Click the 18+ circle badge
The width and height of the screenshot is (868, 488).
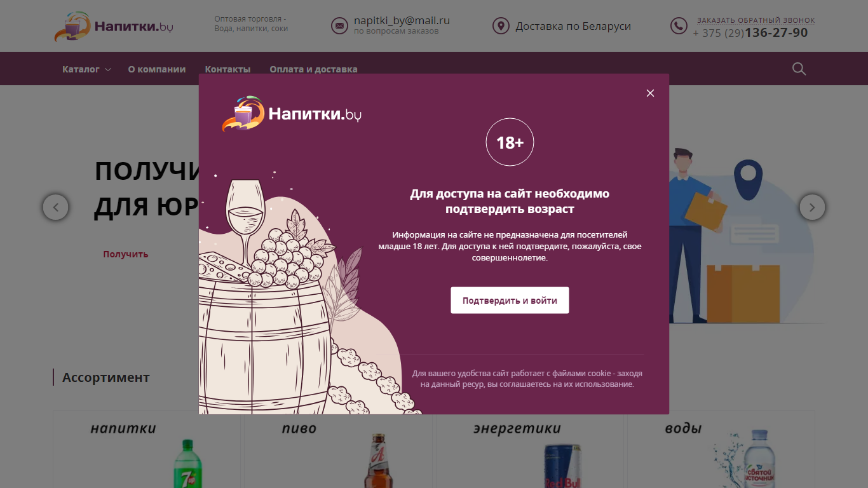click(x=510, y=142)
